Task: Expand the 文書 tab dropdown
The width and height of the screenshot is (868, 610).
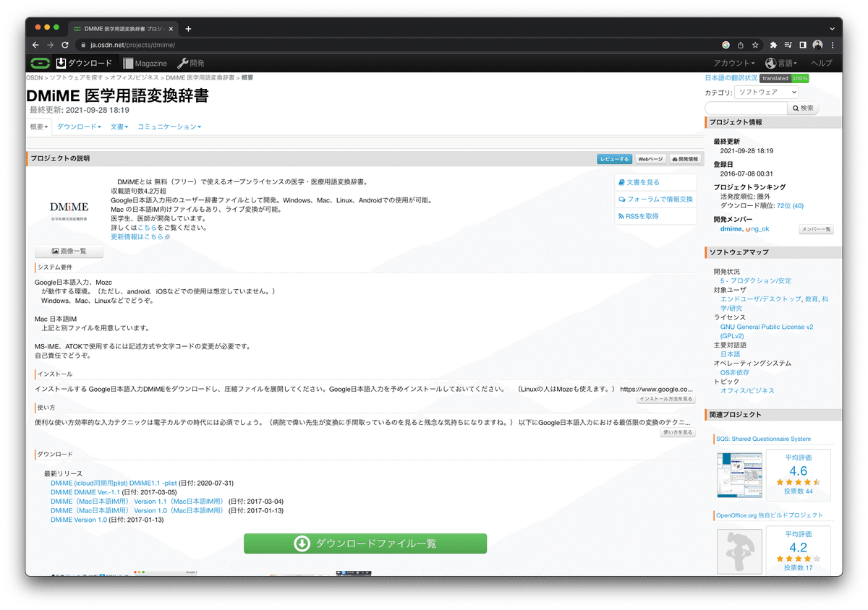Action: coord(119,126)
